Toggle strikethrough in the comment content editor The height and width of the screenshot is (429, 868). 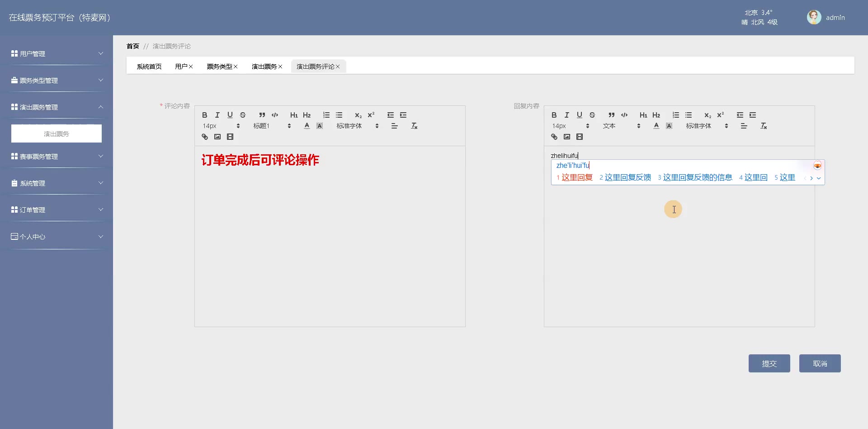click(243, 115)
